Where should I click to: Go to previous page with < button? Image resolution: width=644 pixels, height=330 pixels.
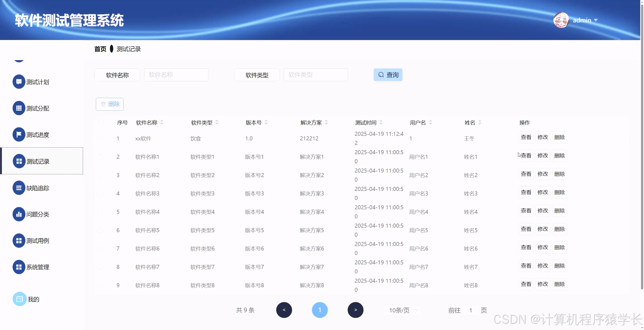[284, 310]
